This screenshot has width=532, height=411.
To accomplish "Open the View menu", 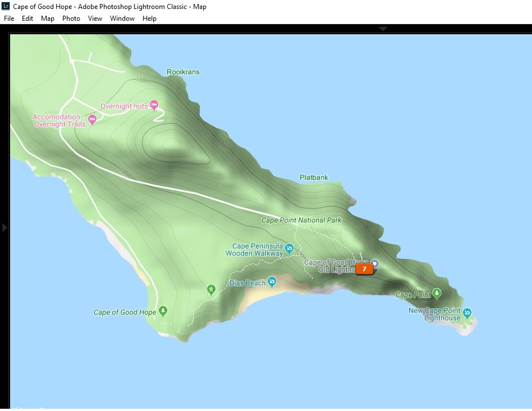I will click(95, 19).
